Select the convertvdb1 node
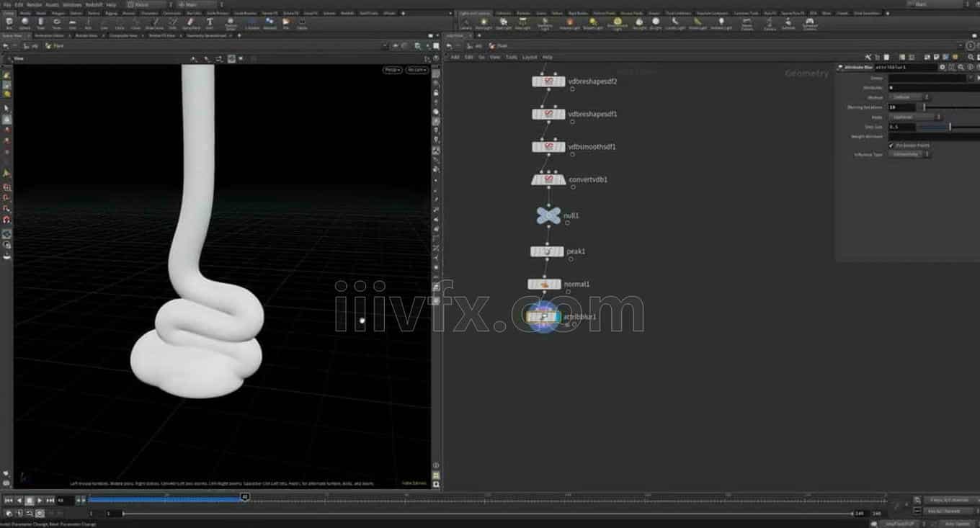 [548, 179]
